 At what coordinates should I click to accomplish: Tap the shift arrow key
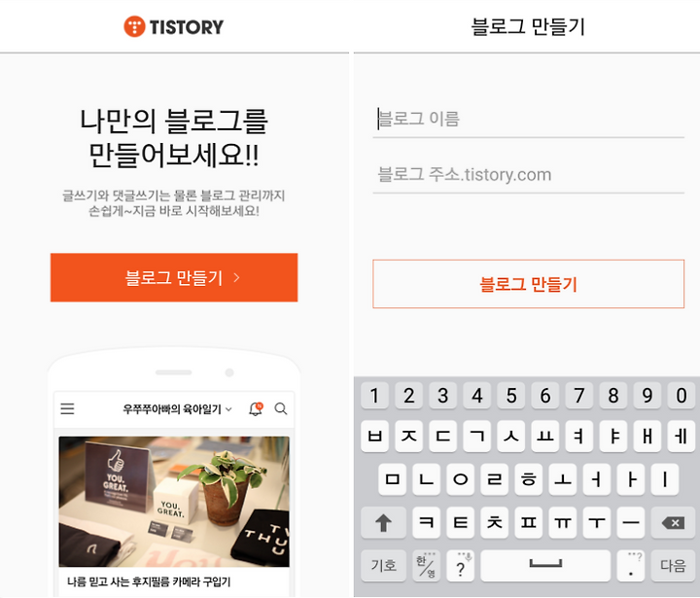point(383,522)
